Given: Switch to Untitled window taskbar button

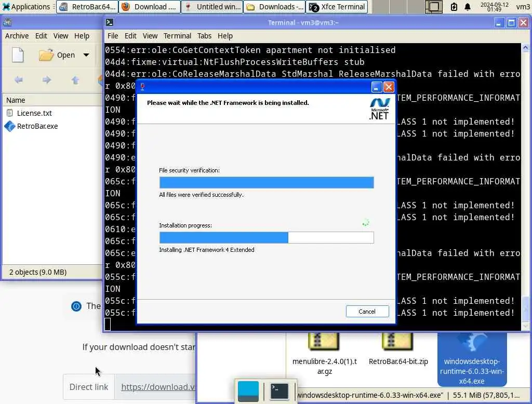Looking at the screenshot, I should point(212,6).
